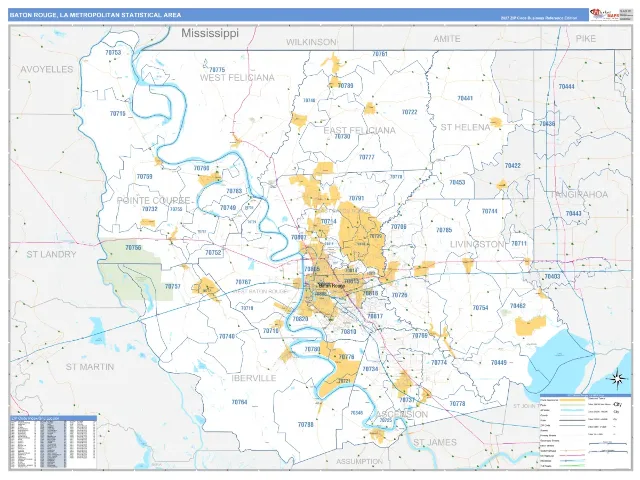Screen dimensions: 640x480
Task: Click the ASCENSION parish label
Action: [x=402, y=415]
